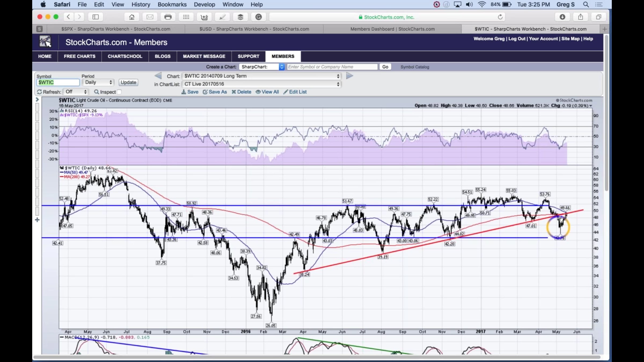644x362 pixels.
Task: Open the Support navigation tab
Action: 248,56
